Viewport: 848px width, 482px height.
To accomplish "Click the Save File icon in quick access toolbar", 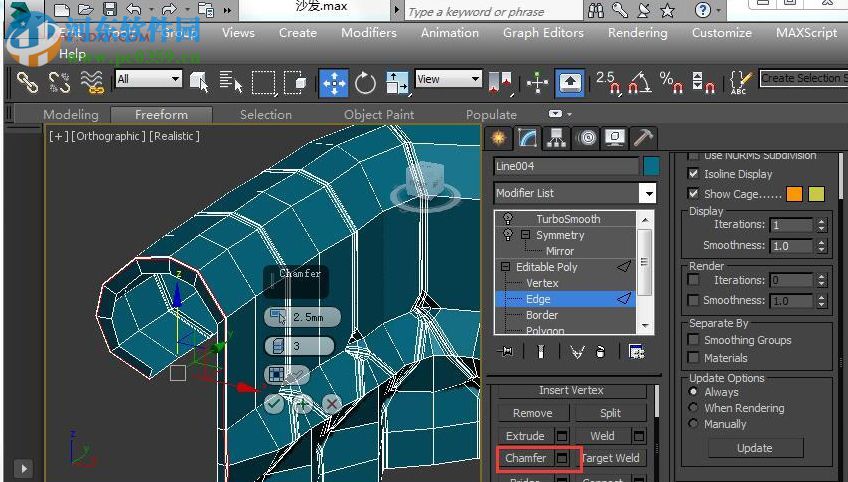I will 110,9.
